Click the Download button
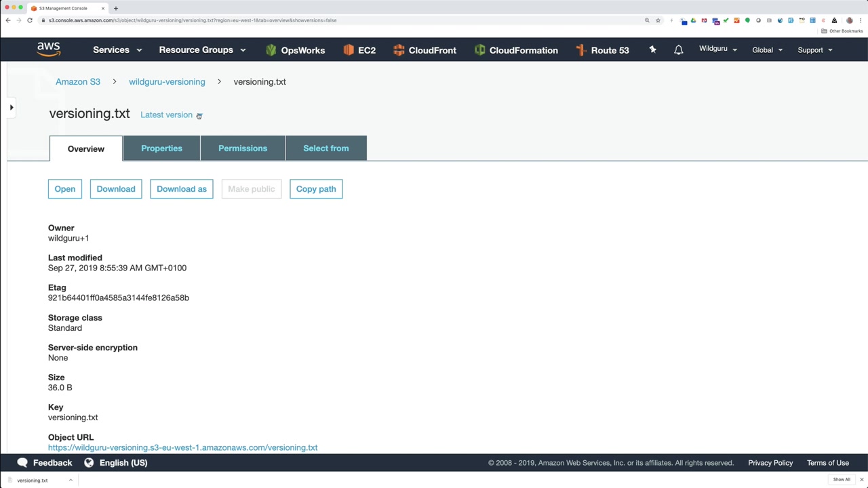868x488 pixels. tap(116, 189)
